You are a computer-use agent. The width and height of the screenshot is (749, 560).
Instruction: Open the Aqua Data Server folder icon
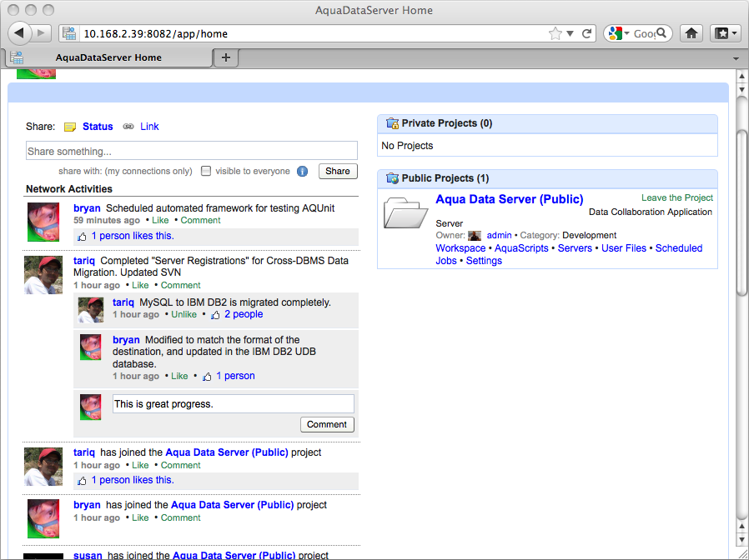click(x=405, y=212)
